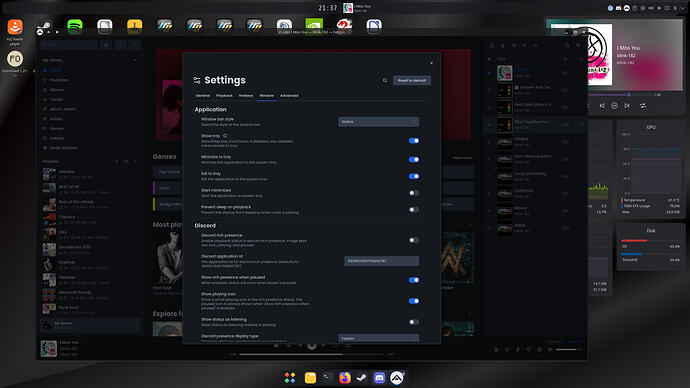
Task: Toggle the Show playing icon switch
Action: [414, 301]
